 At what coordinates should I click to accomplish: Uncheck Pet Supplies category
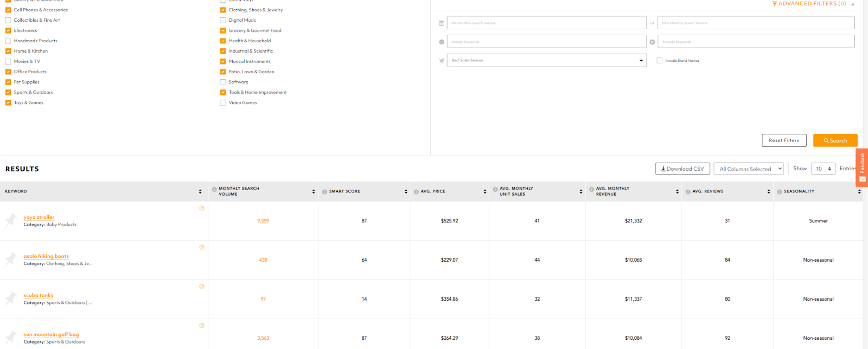(8, 82)
